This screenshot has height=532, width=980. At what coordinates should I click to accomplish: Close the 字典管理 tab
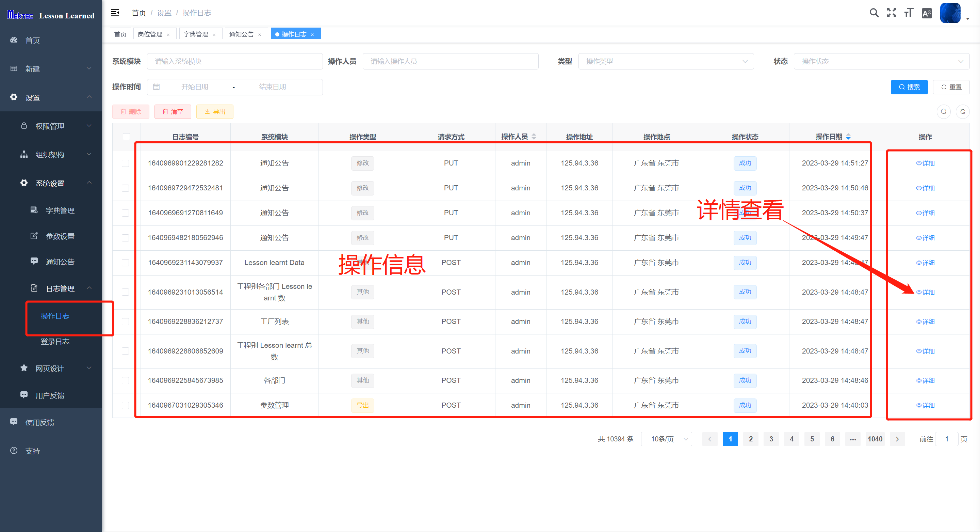214,35
